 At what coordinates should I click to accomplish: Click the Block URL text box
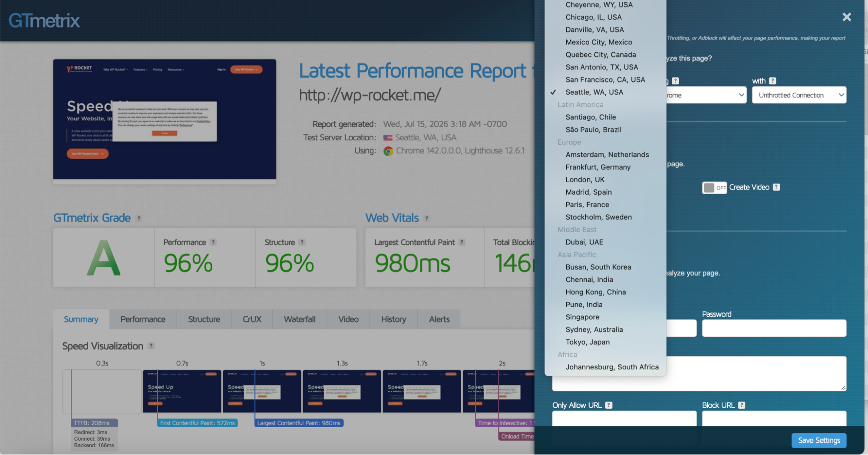tap(774, 418)
